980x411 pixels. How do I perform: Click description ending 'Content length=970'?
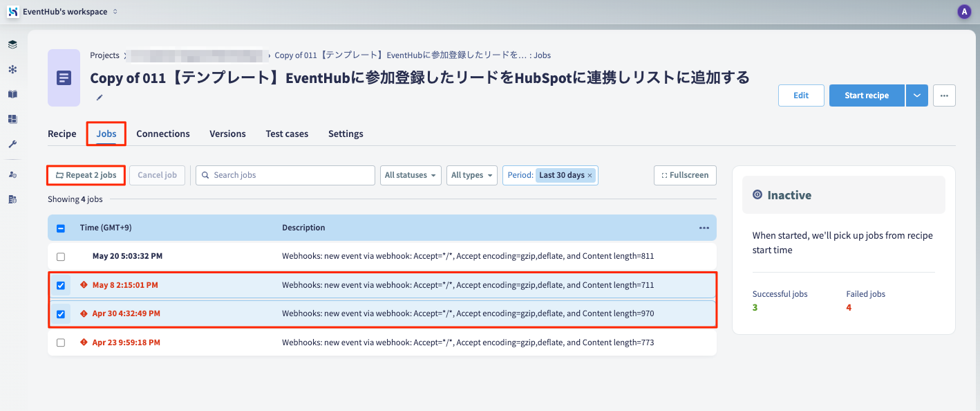pyautogui.click(x=468, y=313)
